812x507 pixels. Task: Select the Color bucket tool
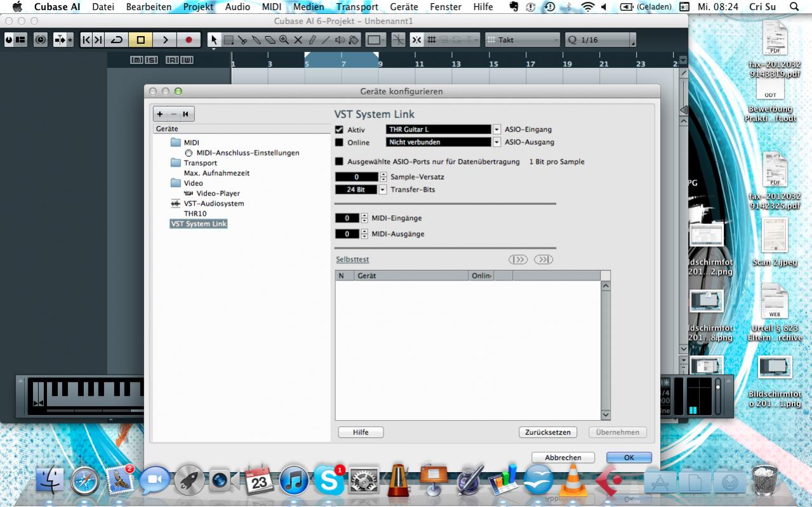(x=354, y=40)
